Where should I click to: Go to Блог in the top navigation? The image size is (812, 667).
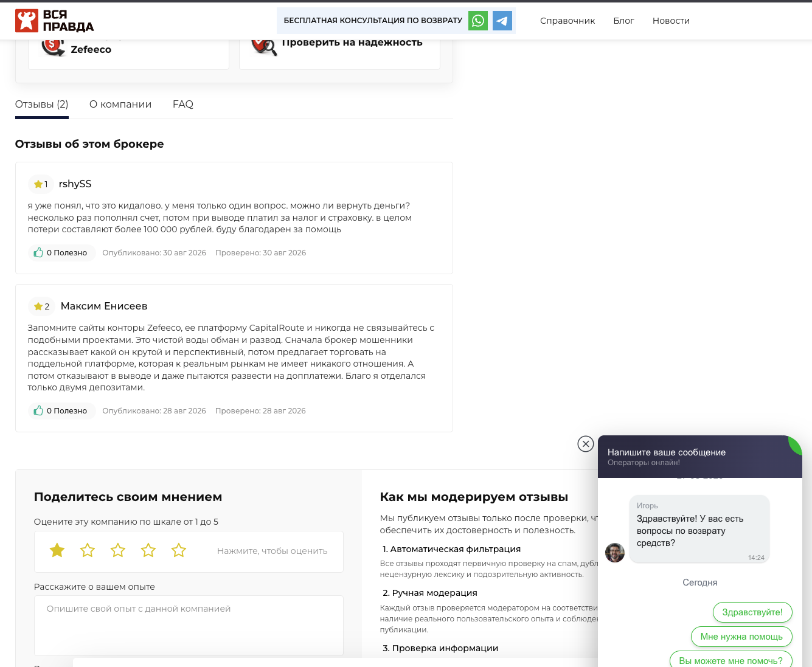(624, 21)
